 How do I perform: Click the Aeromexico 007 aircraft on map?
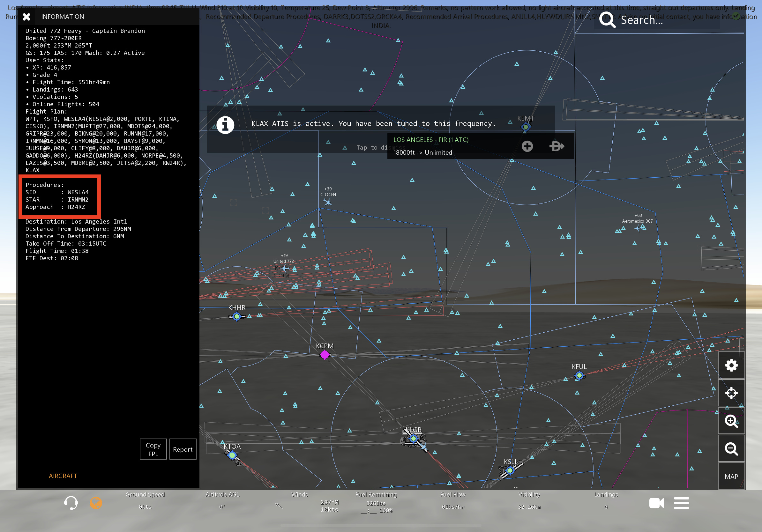pos(638,228)
